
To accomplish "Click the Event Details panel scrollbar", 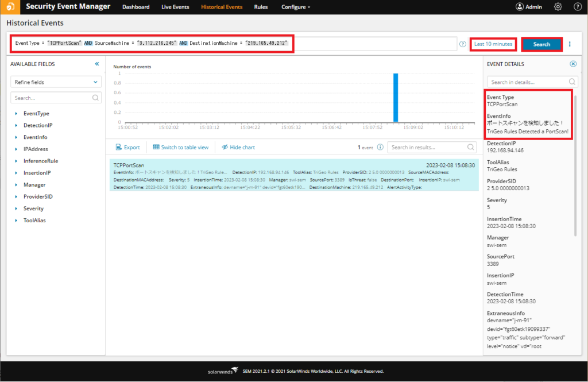I will point(575,165).
